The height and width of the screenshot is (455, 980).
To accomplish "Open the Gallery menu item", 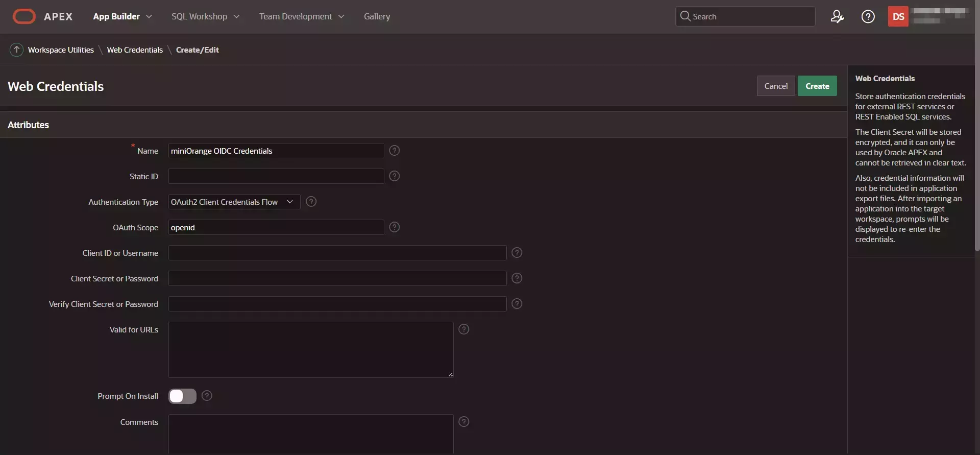I will coord(377,16).
